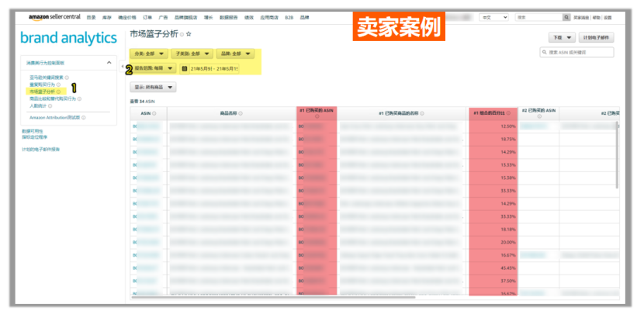Open the 报告范围: 每周 dropdown
Viewport: 644px width, 318px height.
153,68
